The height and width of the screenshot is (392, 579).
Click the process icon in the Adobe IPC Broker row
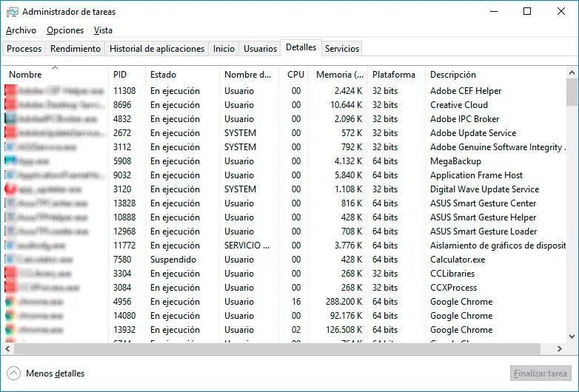(10, 119)
